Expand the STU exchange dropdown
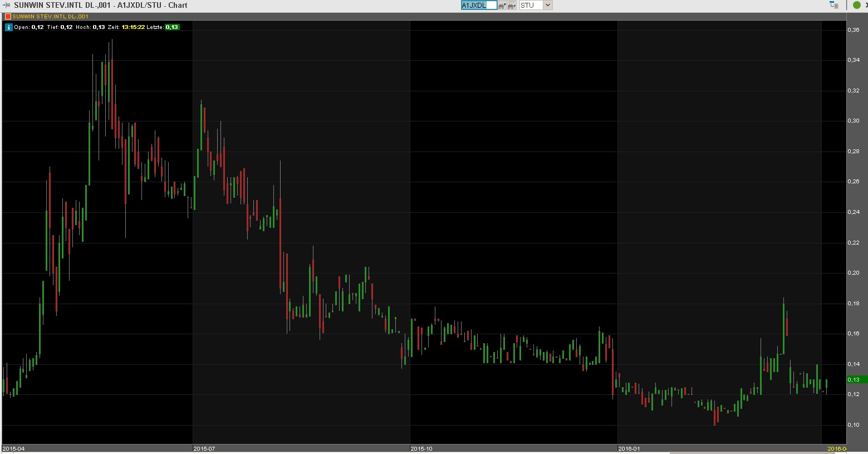This screenshot has width=868, height=454. click(548, 5)
